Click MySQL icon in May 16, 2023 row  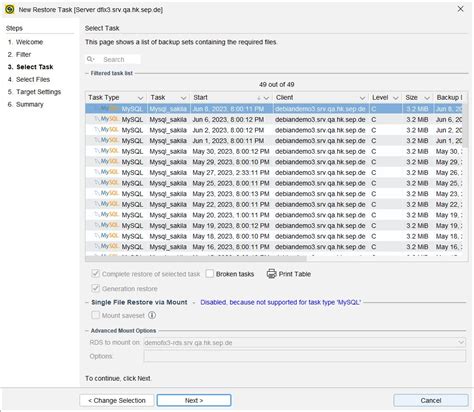click(x=107, y=247)
